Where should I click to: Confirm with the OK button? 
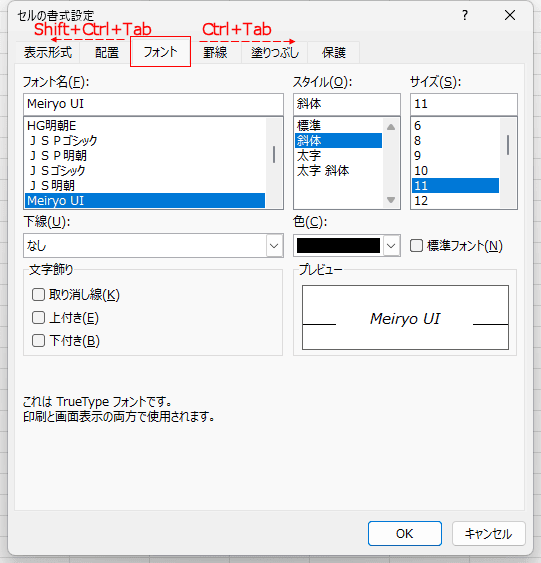click(405, 534)
